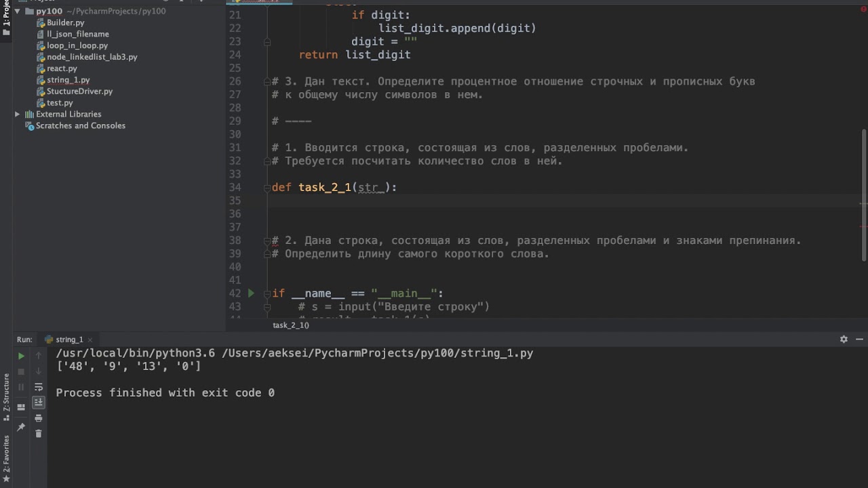This screenshot has width=868, height=488.
Task: Click task_2_1() breadcrumb below editor
Action: click(290, 325)
